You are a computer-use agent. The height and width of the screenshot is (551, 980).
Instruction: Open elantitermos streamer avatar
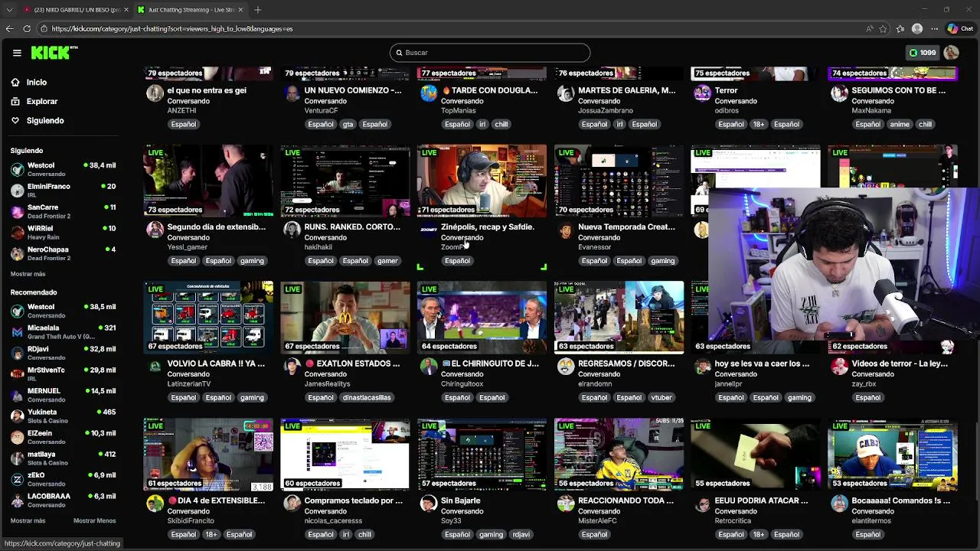pos(840,504)
